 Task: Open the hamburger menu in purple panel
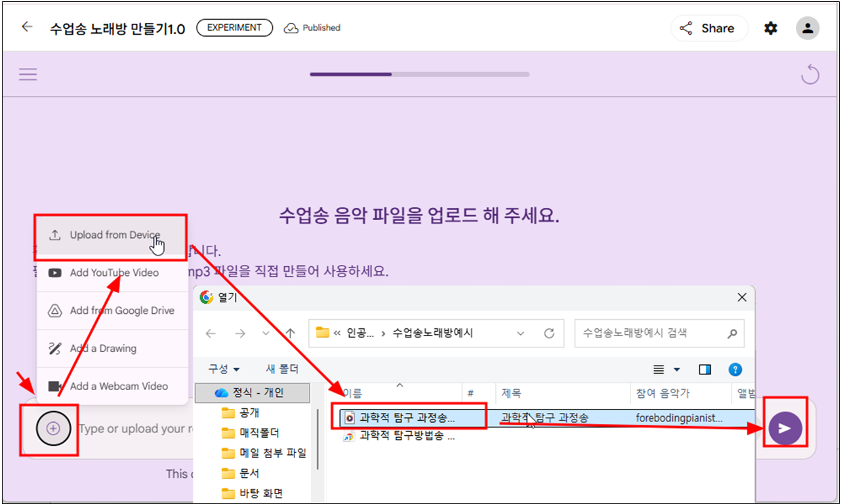point(28,74)
